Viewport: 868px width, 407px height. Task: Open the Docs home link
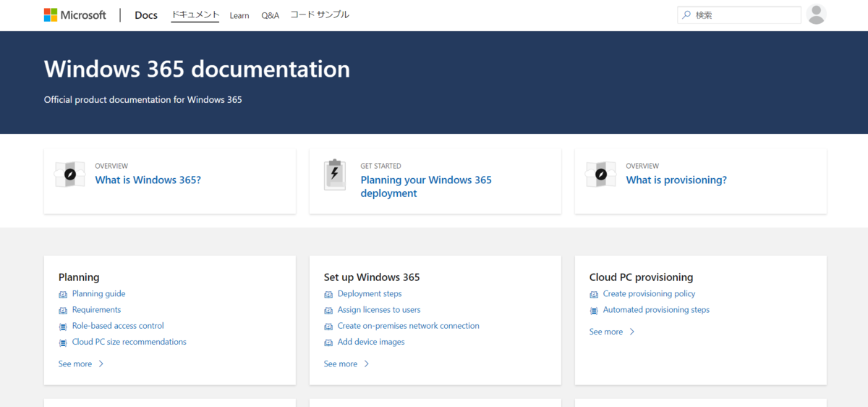coord(146,15)
